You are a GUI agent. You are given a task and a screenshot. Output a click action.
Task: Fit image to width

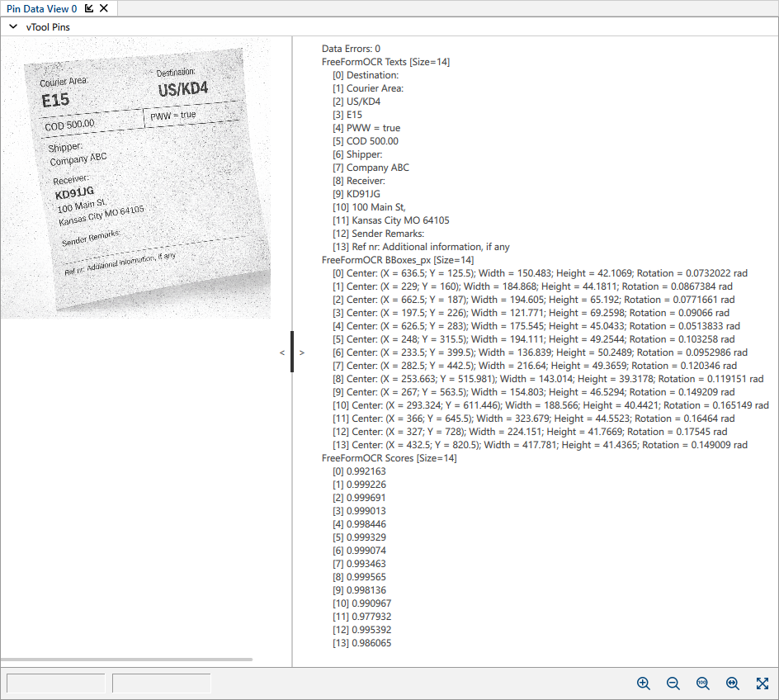point(732,683)
